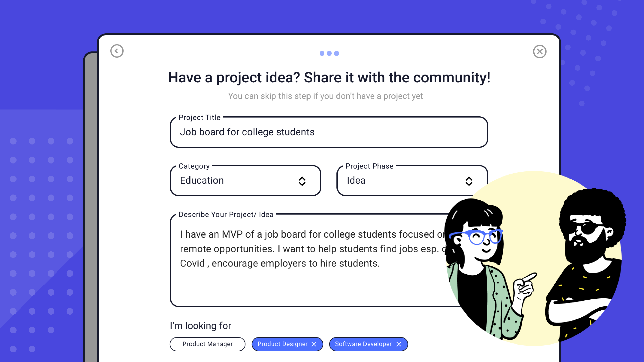Viewport: 644px width, 362px height.
Task: Click the "I'm looking for" label
Action: coord(200,326)
